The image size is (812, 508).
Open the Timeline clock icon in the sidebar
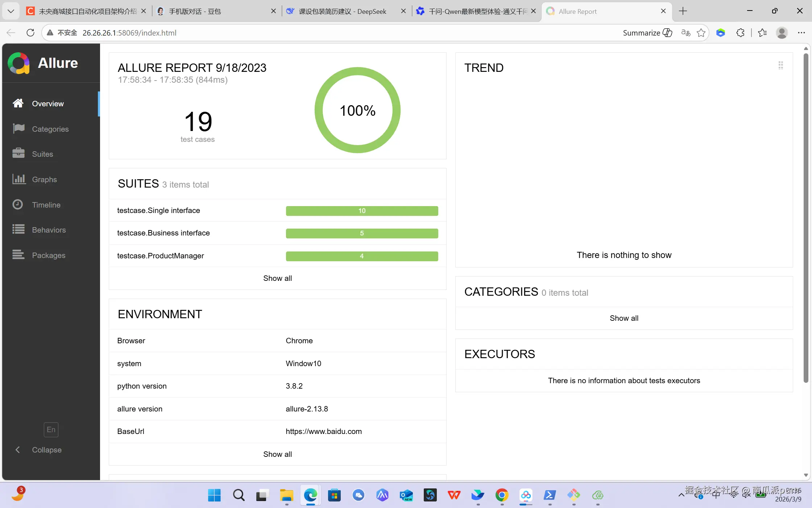pos(18,205)
